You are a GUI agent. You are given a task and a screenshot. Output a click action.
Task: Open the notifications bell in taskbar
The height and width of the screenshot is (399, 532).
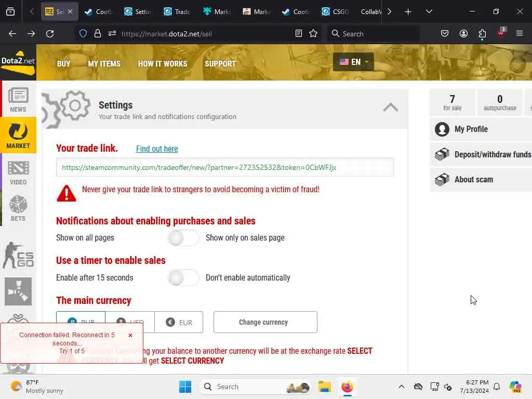point(497,387)
